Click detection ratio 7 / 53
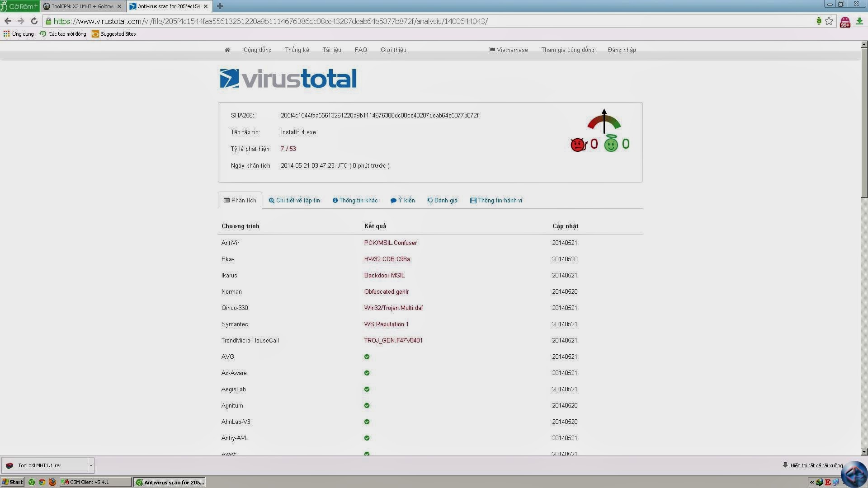The height and width of the screenshot is (488, 868). coord(288,149)
